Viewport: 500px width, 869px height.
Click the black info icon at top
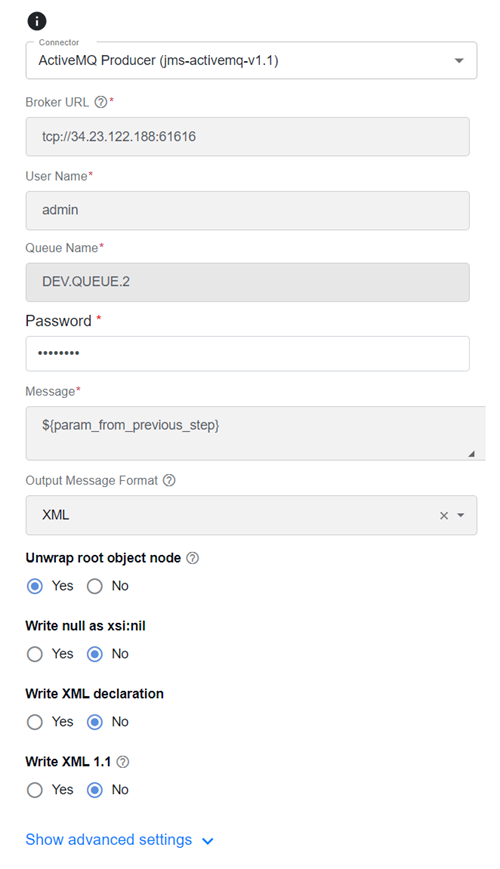click(x=37, y=21)
